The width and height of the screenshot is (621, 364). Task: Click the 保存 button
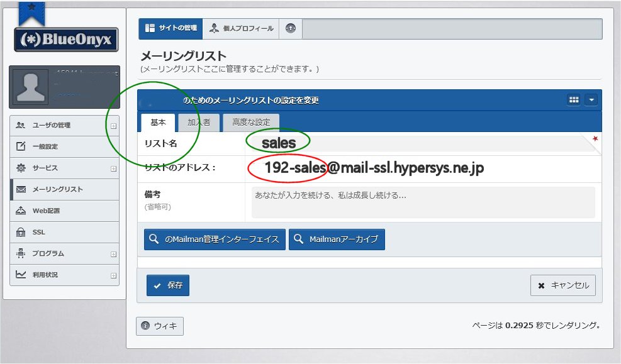pyautogui.click(x=168, y=285)
